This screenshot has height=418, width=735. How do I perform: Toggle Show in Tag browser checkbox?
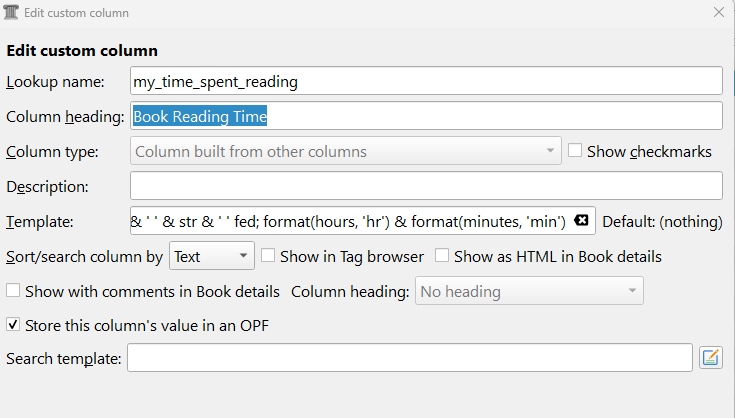point(268,256)
